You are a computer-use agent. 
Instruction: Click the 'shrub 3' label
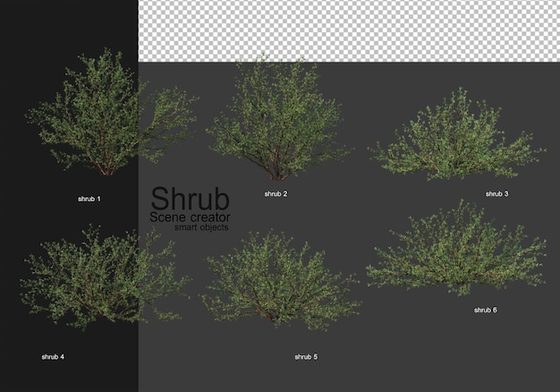pos(496,193)
